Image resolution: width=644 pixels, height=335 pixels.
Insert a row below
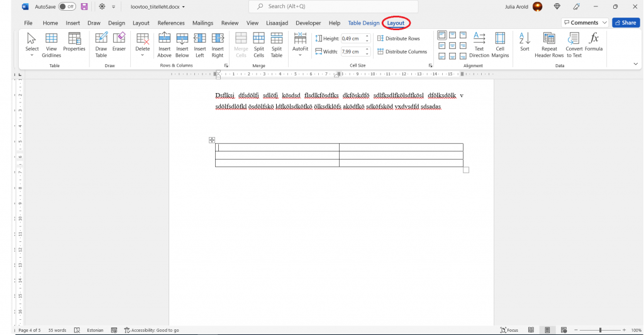(x=182, y=45)
